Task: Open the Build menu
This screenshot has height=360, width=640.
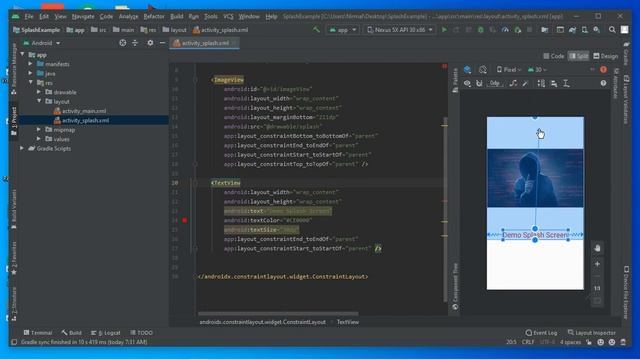Action: coord(177,17)
